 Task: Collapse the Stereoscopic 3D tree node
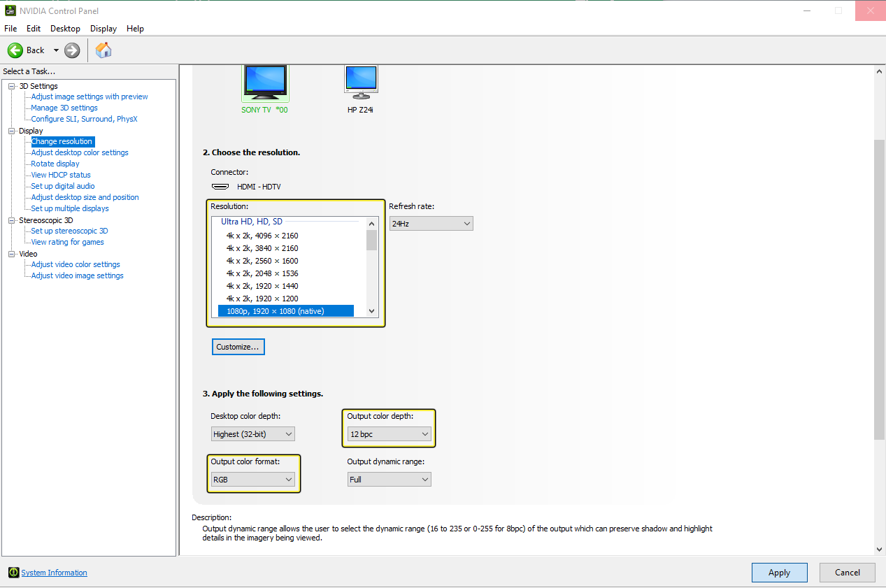pos(12,220)
